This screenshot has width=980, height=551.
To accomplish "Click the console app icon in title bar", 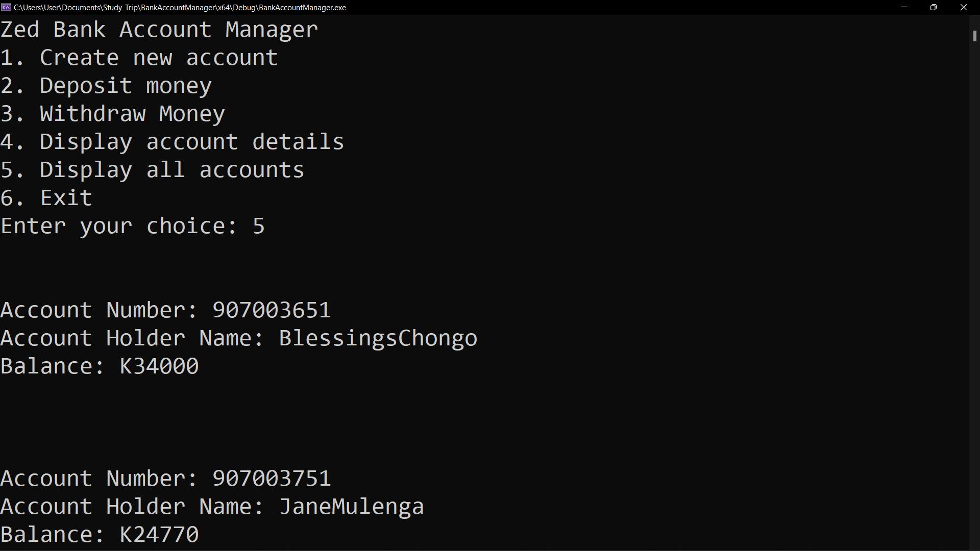I will click(6, 7).
